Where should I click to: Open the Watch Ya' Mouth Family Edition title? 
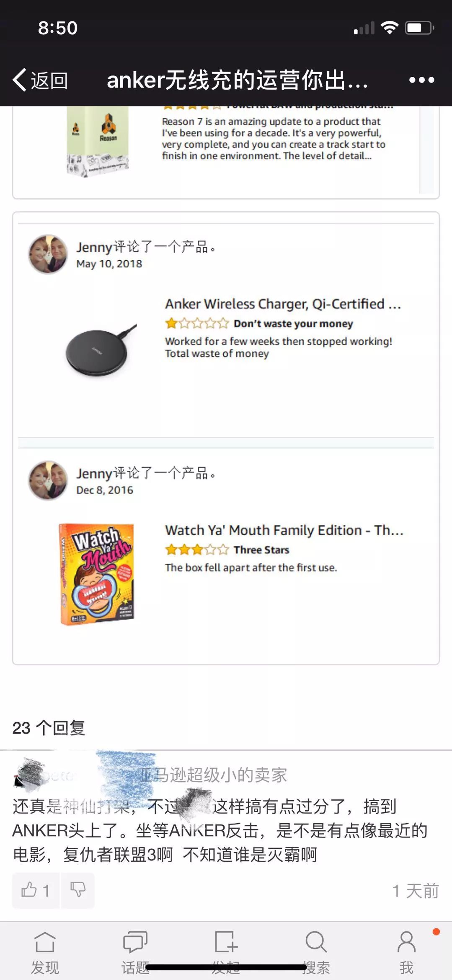tap(284, 530)
